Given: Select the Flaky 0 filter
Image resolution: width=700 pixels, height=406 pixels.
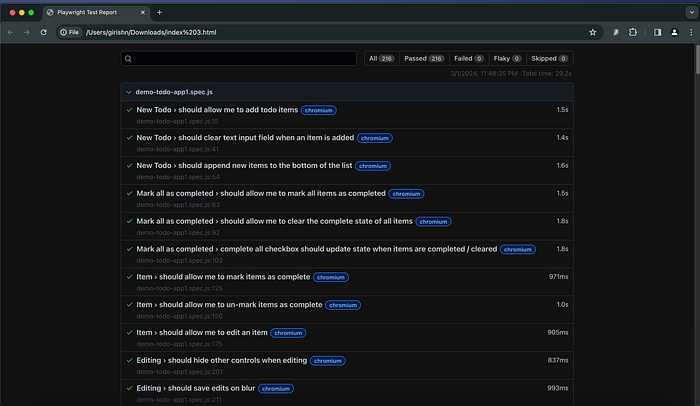Looking at the screenshot, I should (x=507, y=59).
